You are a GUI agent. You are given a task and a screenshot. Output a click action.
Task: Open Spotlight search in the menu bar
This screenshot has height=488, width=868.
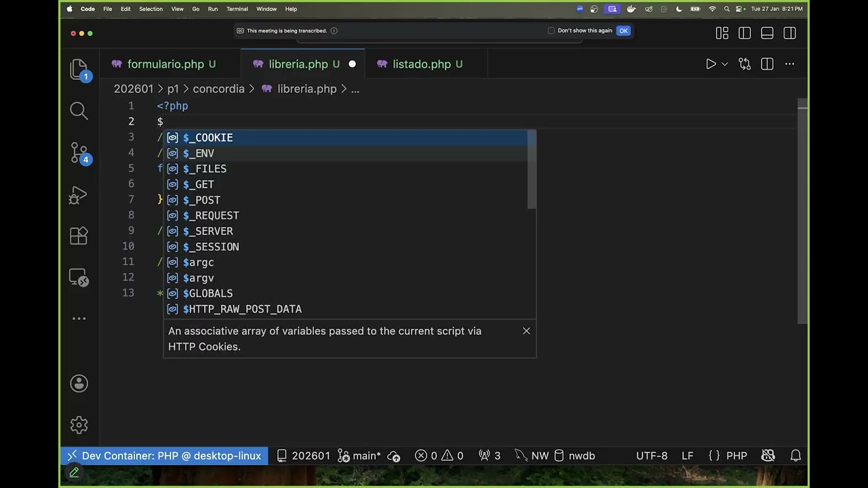(x=726, y=9)
